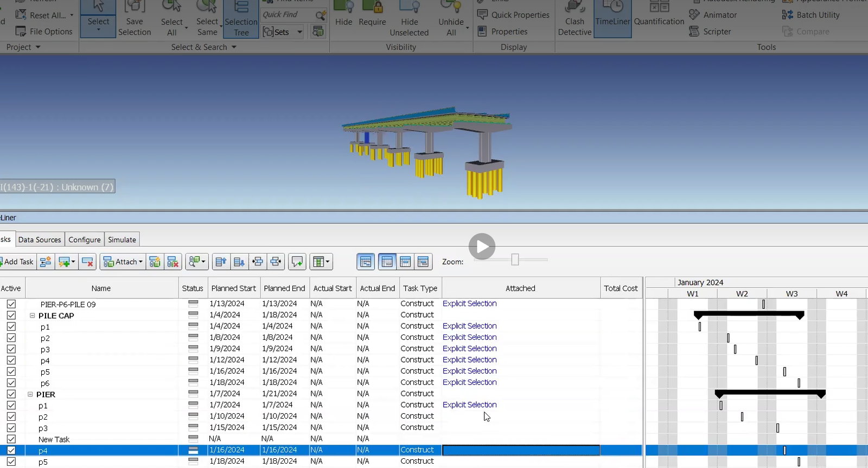
Task: Switch to Configure tab
Action: [85, 239]
